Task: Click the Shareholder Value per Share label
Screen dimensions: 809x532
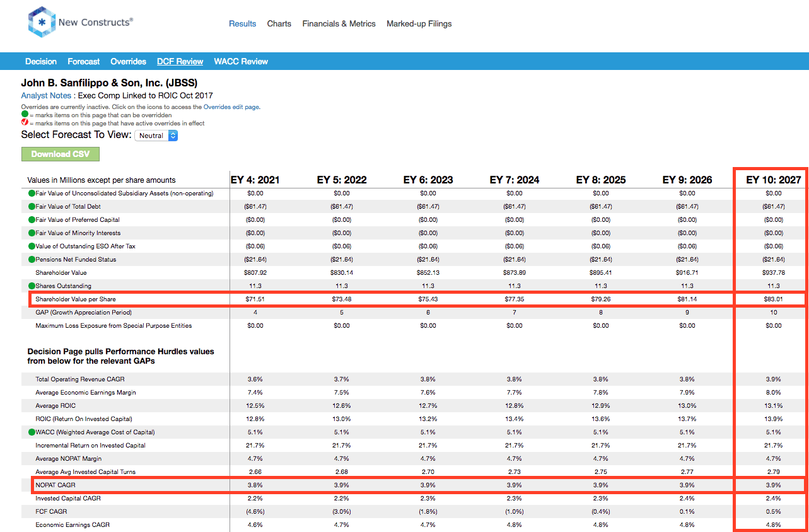Action: click(x=76, y=299)
